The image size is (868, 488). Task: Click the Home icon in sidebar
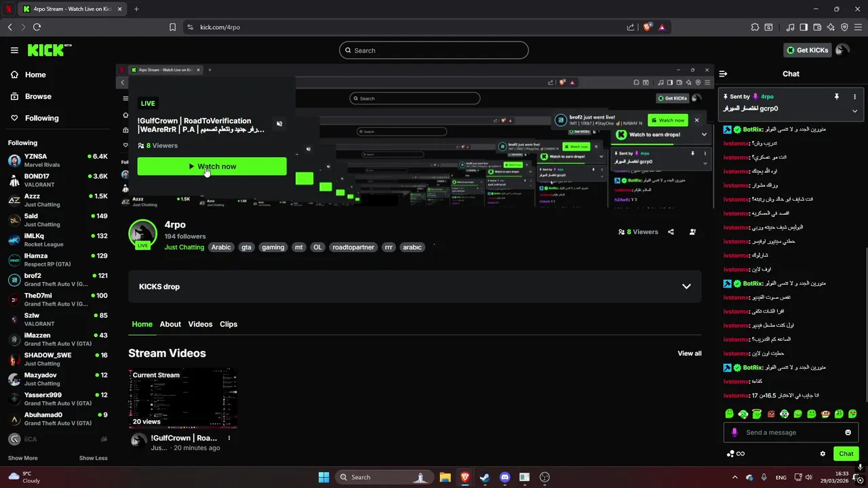click(x=14, y=75)
